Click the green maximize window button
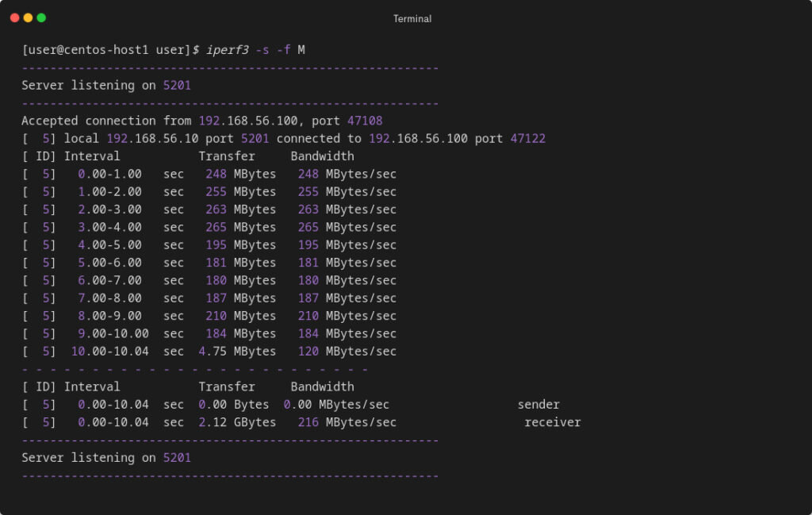 coord(41,18)
